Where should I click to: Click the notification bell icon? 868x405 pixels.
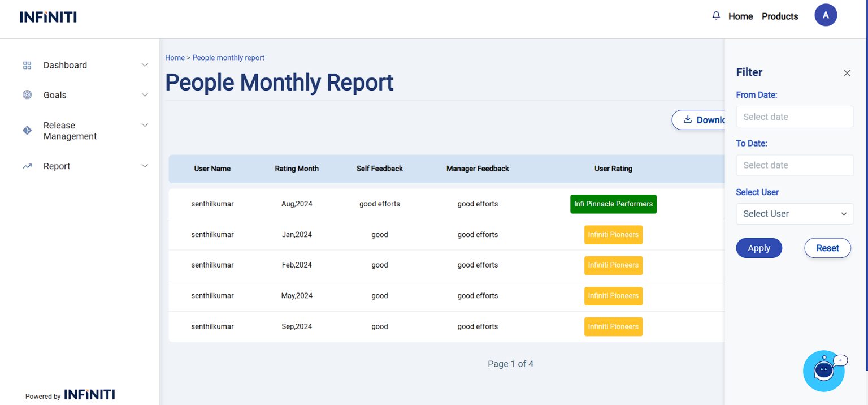click(x=716, y=16)
